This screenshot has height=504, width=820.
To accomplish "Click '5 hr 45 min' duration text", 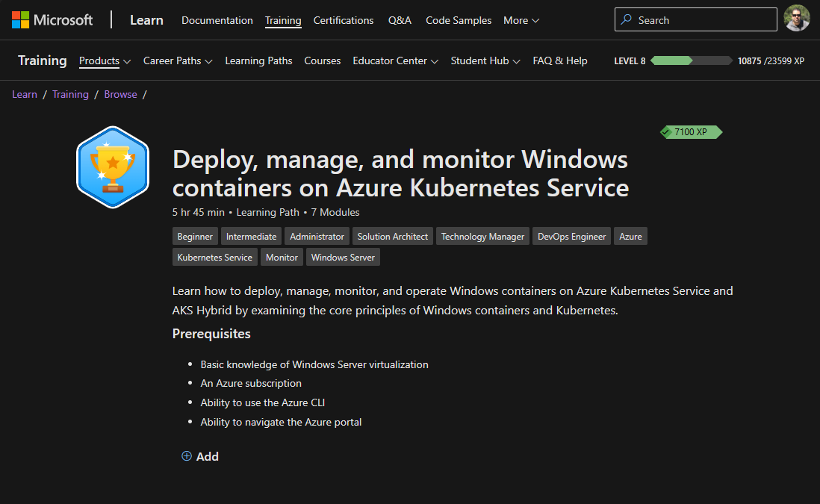I will 198,212.
